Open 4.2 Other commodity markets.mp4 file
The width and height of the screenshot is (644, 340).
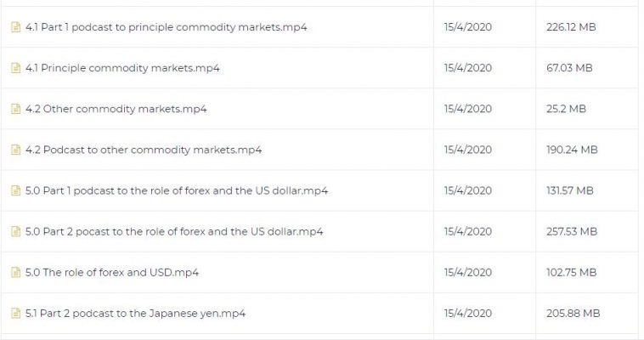116,109
